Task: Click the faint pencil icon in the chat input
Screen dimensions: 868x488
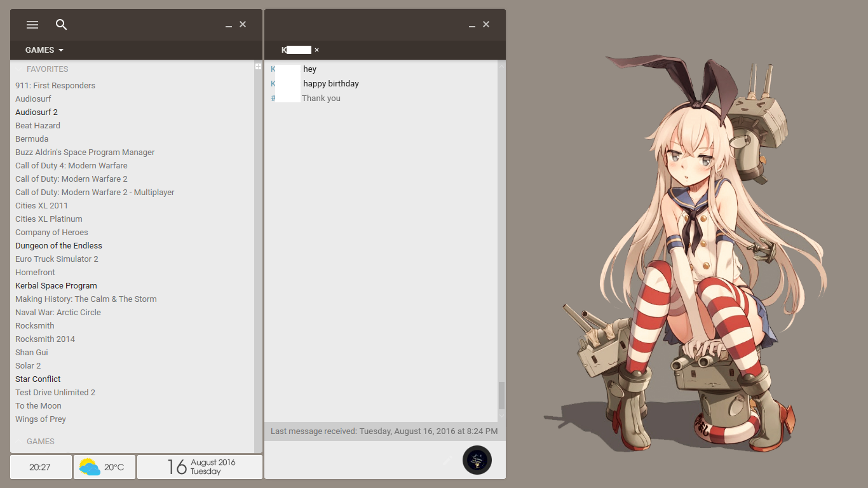Action: click(x=448, y=459)
